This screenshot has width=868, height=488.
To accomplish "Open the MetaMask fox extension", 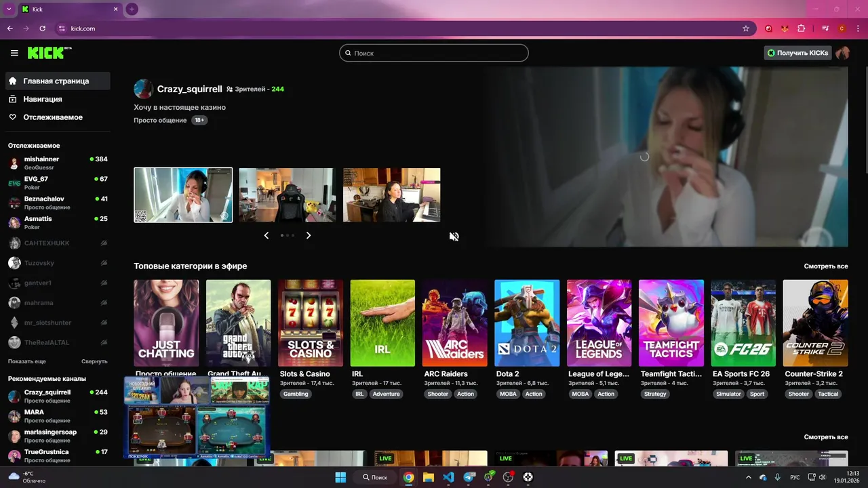I will pyautogui.click(x=785, y=28).
